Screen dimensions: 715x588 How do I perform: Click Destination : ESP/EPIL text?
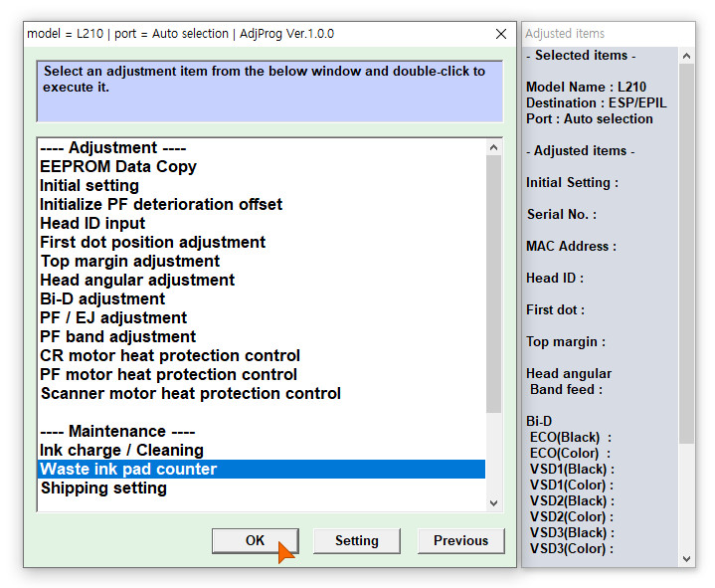[x=596, y=103]
